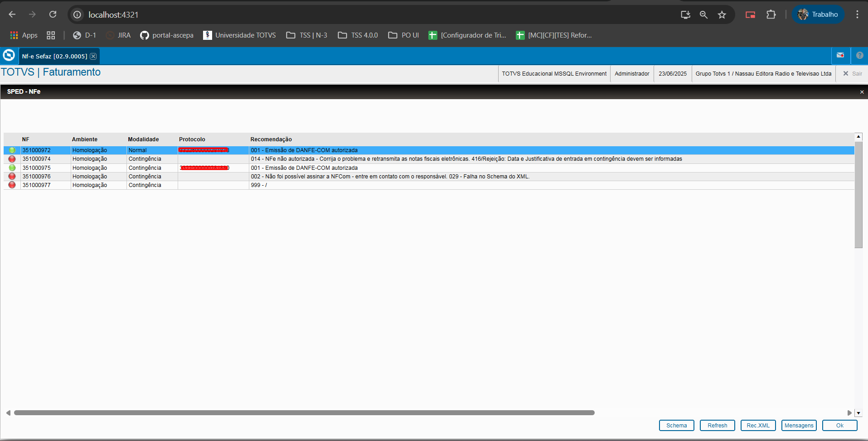Open Apps bookmark shortcut
Screen dimensions: 868x441
pyautogui.click(x=24, y=35)
